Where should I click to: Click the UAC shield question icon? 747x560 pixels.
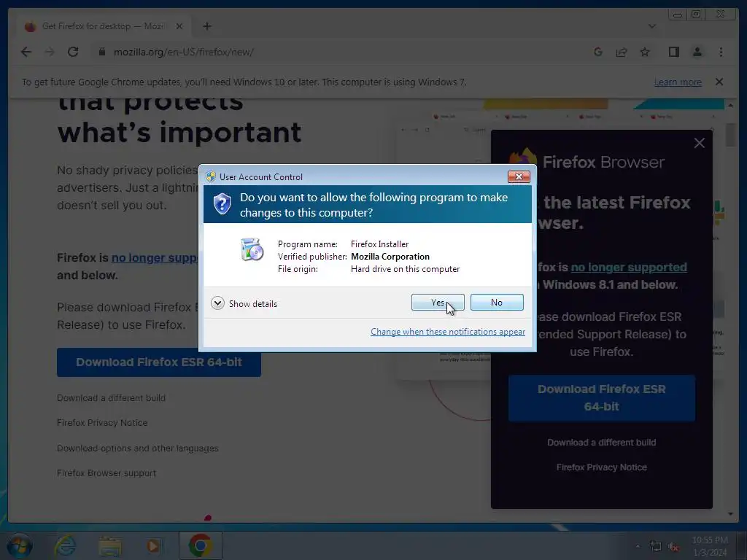tap(222, 204)
